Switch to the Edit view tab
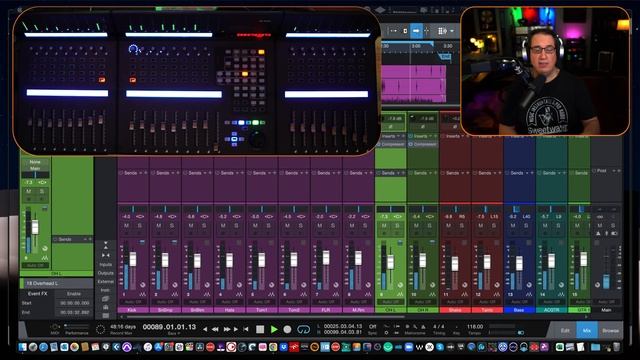 565,330
